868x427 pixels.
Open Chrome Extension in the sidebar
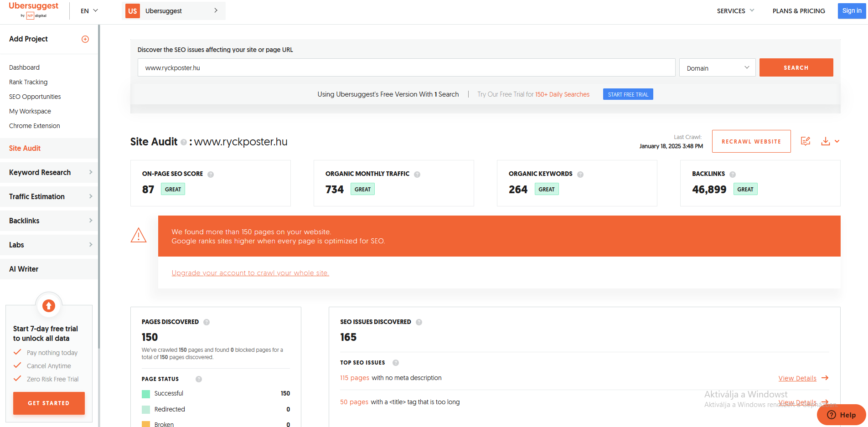click(35, 126)
